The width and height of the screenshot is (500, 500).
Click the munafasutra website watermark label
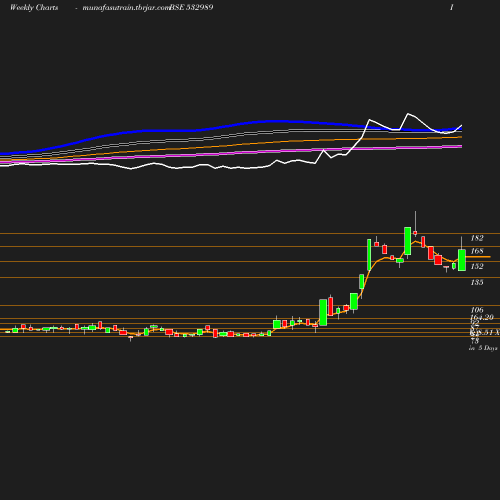(x=126, y=8)
